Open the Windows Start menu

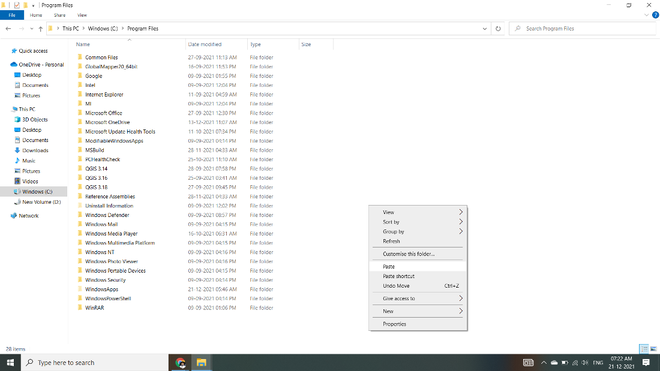[10, 363]
